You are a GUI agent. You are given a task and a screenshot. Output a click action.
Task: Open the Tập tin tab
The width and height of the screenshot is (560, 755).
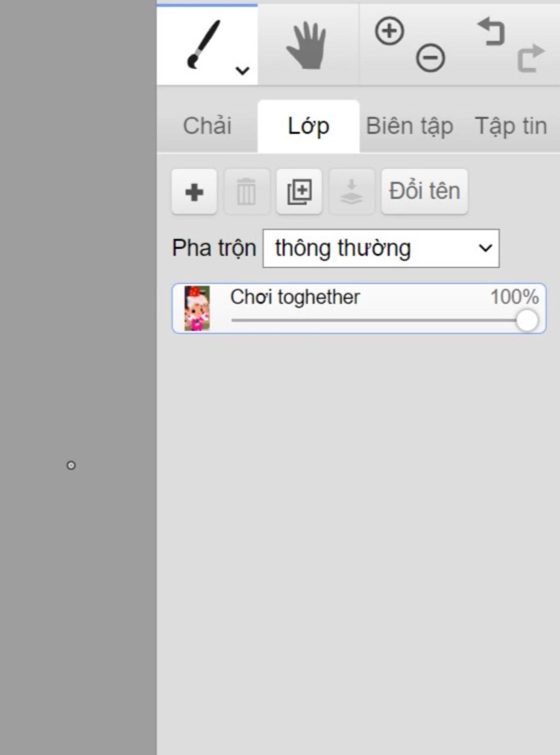(511, 126)
